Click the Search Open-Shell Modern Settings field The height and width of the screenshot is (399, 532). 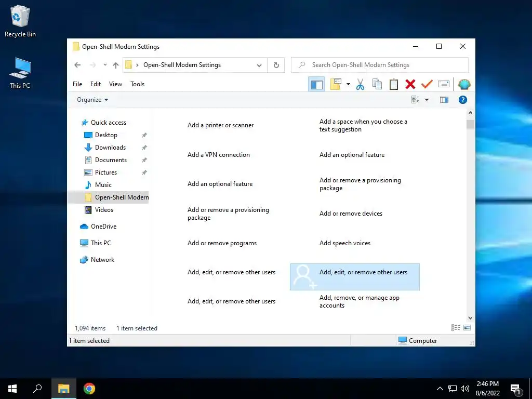(x=380, y=65)
